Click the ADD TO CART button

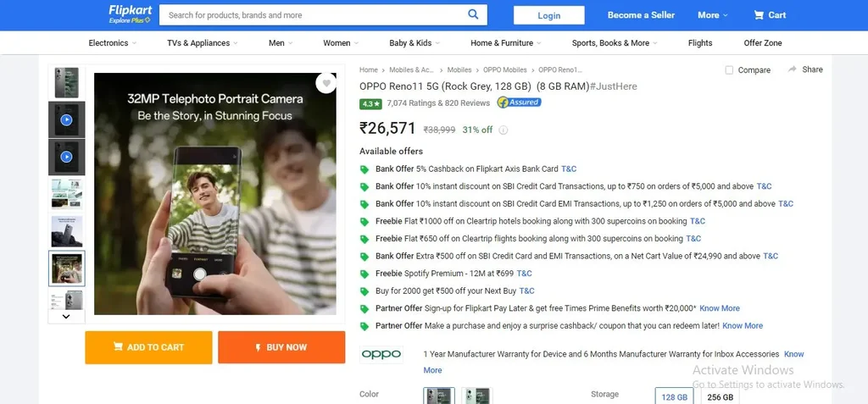coord(148,347)
